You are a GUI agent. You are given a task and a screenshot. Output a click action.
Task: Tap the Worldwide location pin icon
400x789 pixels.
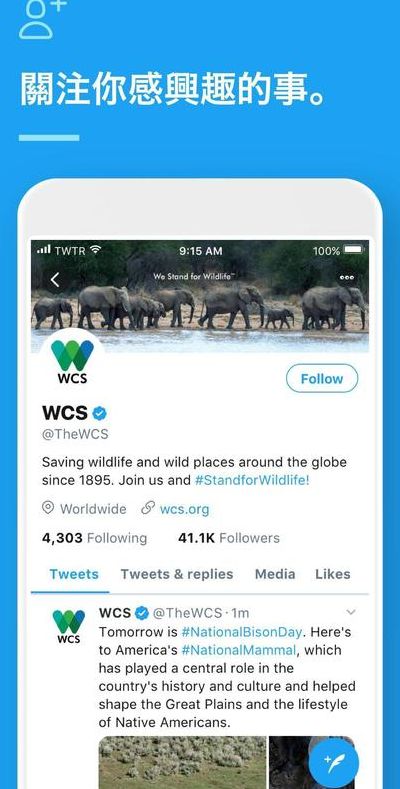coord(48,508)
